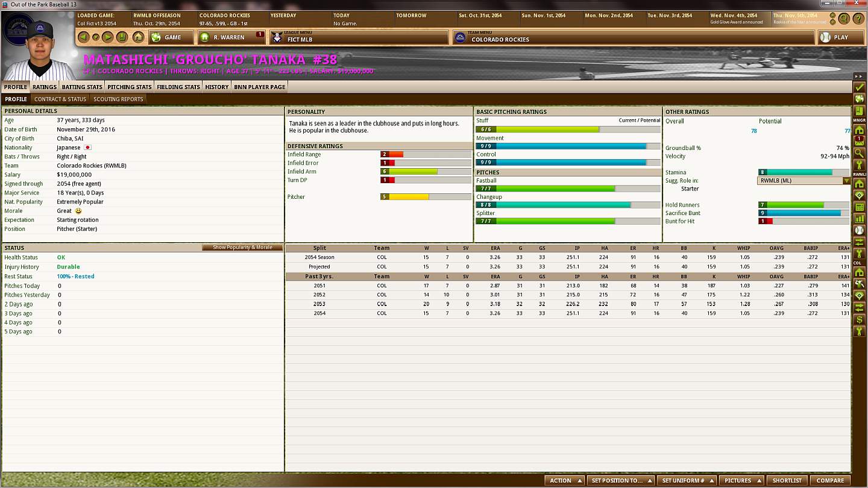Collapse the right sidebar with double arrows

tap(860, 77)
